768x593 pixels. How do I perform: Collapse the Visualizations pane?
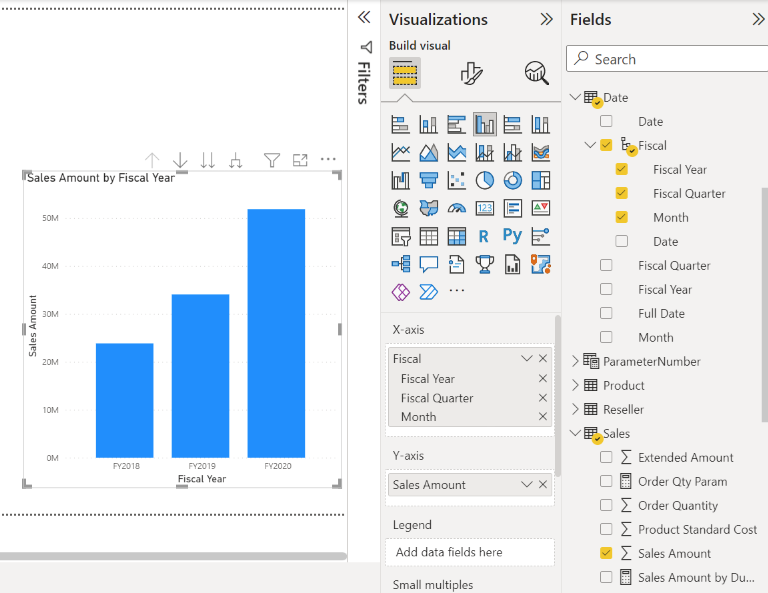[546, 19]
